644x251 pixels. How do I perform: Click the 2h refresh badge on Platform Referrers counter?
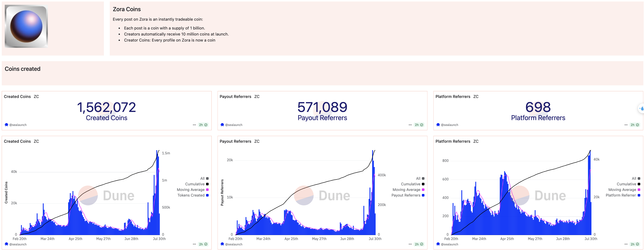pyautogui.click(x=635, y=125)
